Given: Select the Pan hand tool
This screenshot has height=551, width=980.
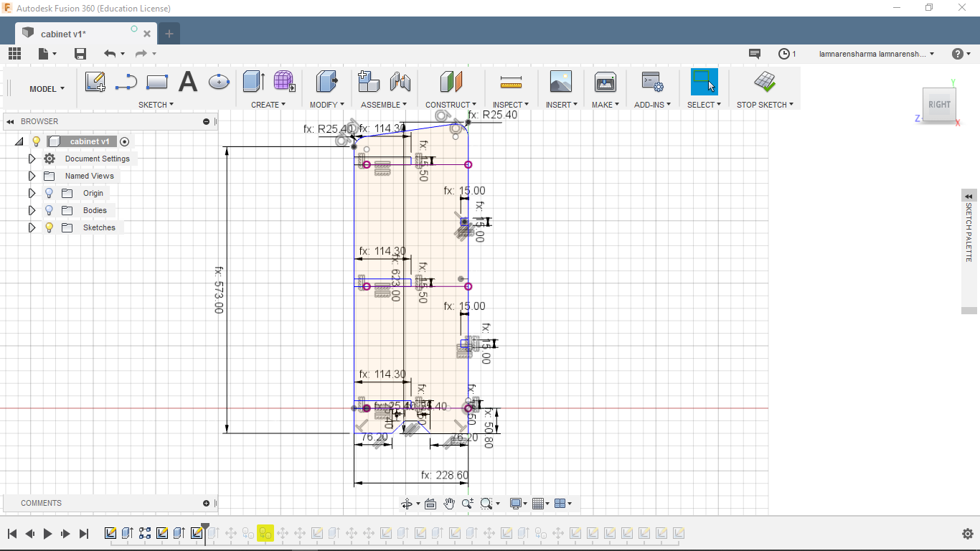Looking at the screenshot, I should pyautogui.click(x=449, y=504).
